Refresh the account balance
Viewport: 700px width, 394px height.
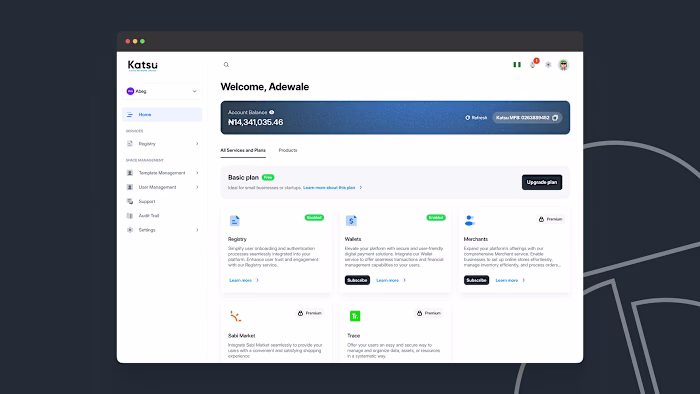476,118
